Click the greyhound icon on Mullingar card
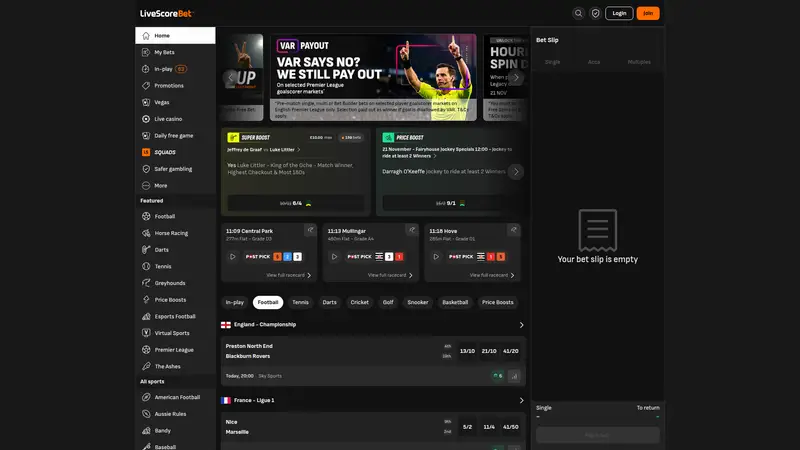Screen dimensions: 800x450 (412, 231)
